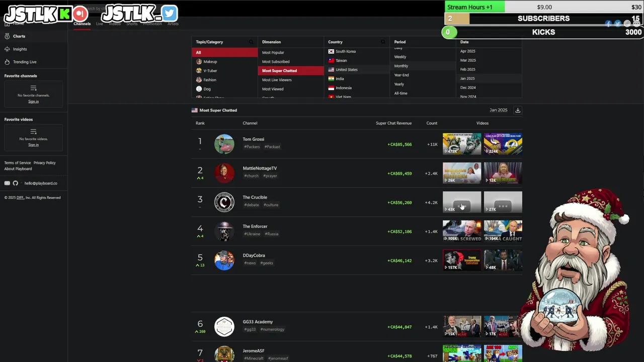Image resolution: width=644 pixels, height=362 pixels.
Task: Switch to the Videos tab
Action: point(115,24)
